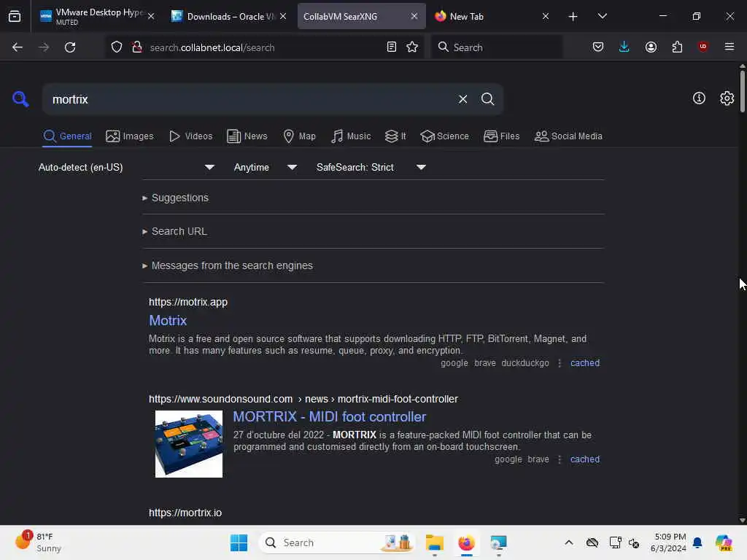747x560 pixels.
Task: Click the browser address bar
Action: (264, 47)
